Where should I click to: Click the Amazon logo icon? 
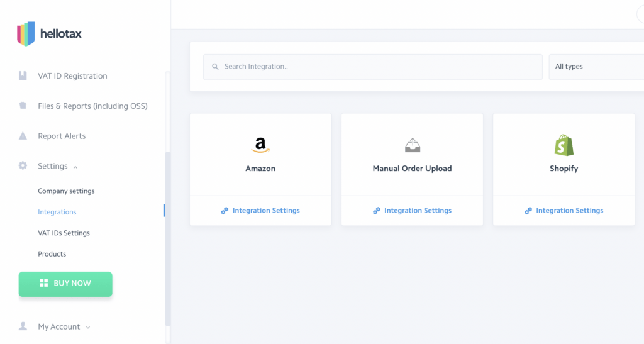(x=260, y=145)
